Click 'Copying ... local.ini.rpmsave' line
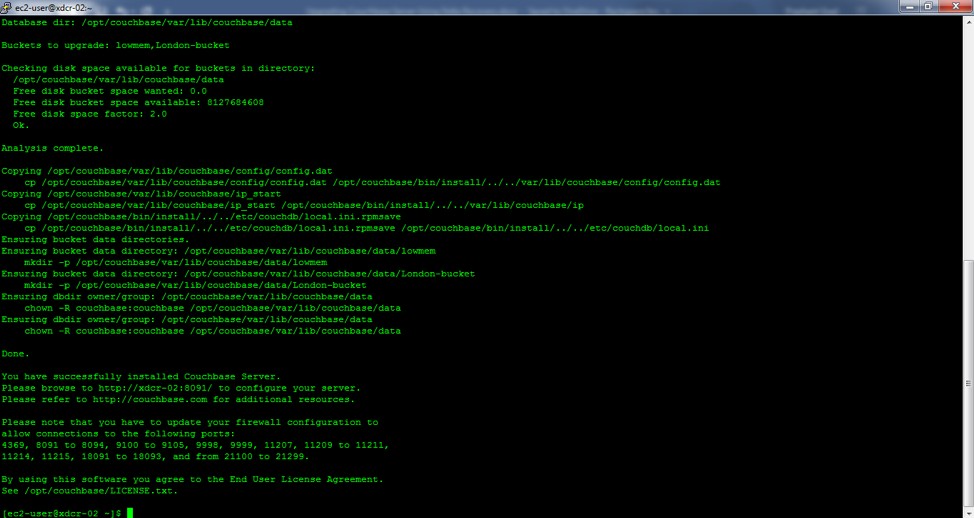This screenshot has height=518, width=974. (201, 217)
